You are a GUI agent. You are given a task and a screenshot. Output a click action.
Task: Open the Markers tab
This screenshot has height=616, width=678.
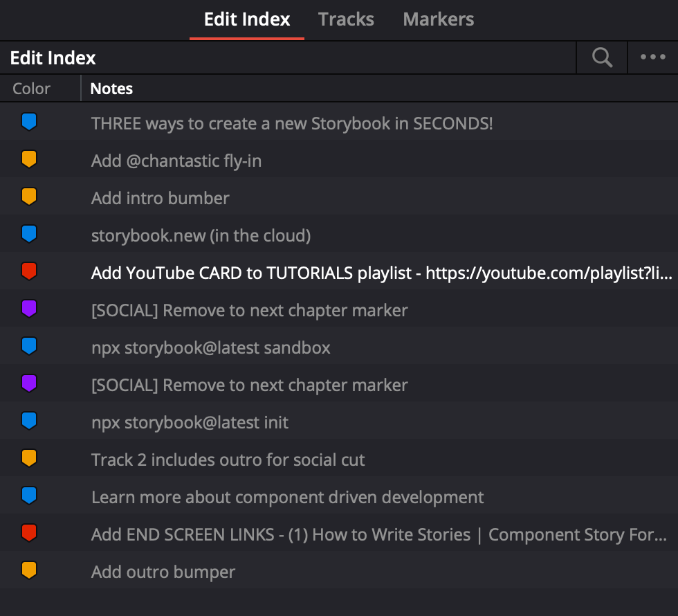tap(438, 19)
